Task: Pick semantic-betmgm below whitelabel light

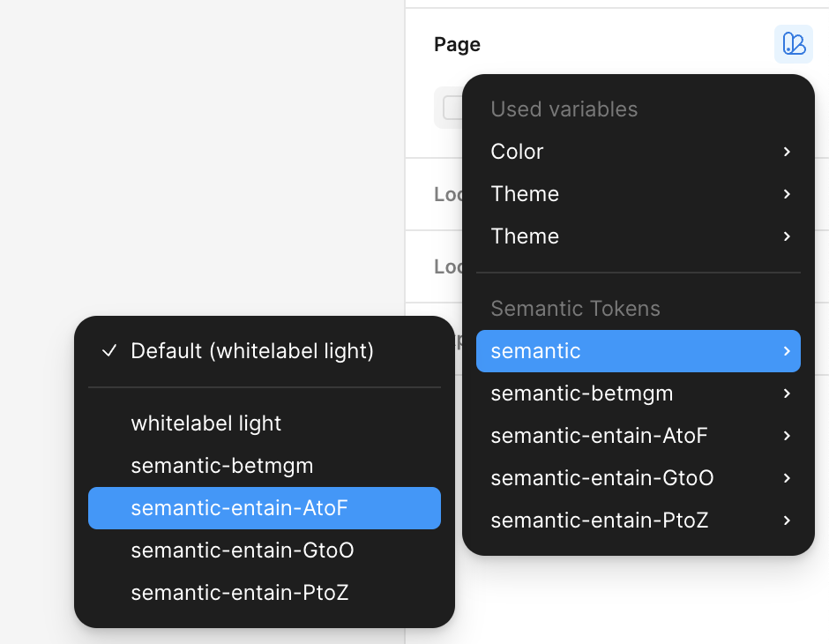Action: click(221, 466)
